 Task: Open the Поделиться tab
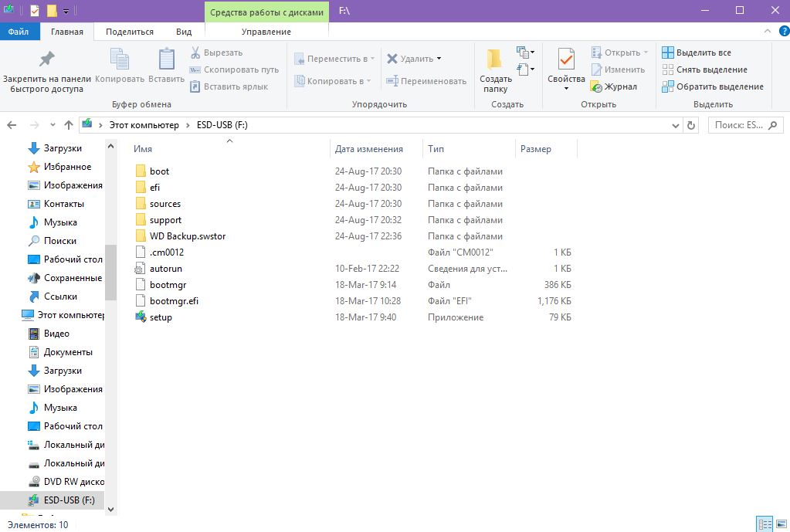pos(130,32)
